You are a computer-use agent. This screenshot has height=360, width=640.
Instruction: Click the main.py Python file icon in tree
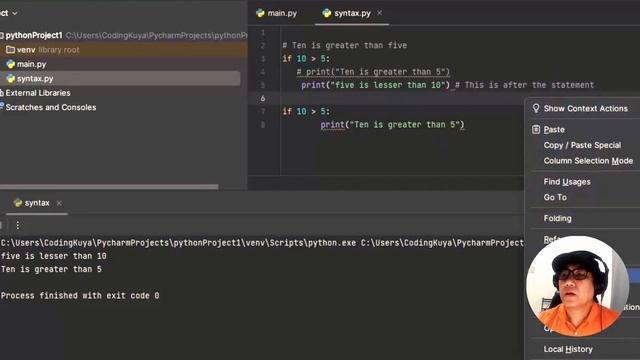click(11, 64)
